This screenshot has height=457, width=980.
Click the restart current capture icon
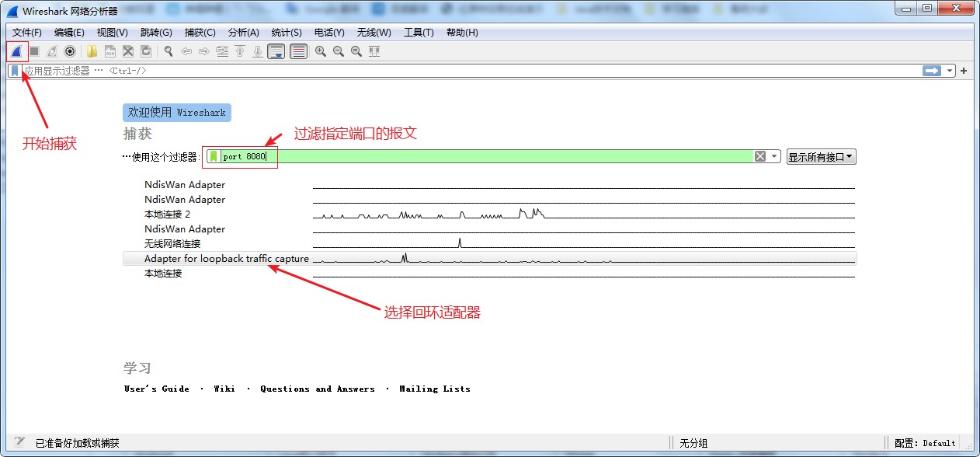point(52,51)
